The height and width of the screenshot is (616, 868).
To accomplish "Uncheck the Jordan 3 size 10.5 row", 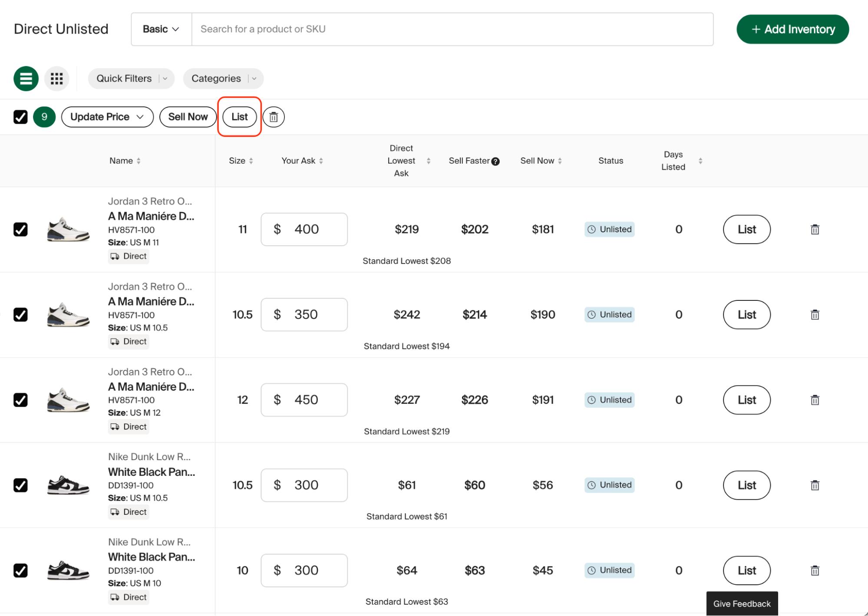I will (x=20, y=315).
